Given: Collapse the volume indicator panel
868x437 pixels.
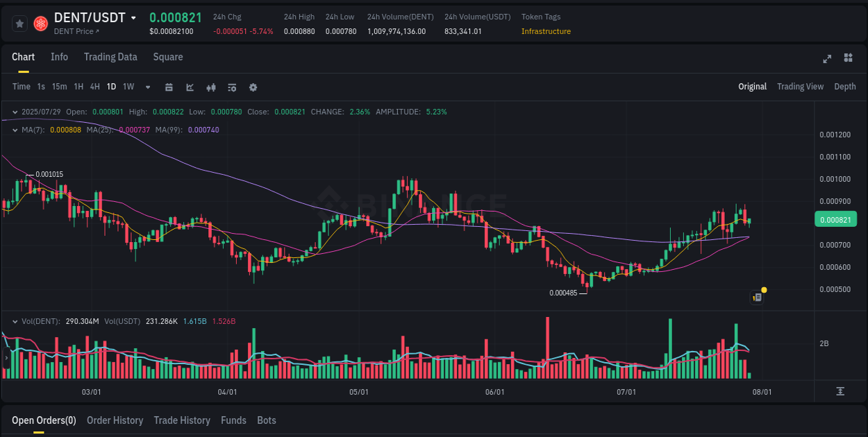Looking at the screenshot, I should (x=15, y=321).
